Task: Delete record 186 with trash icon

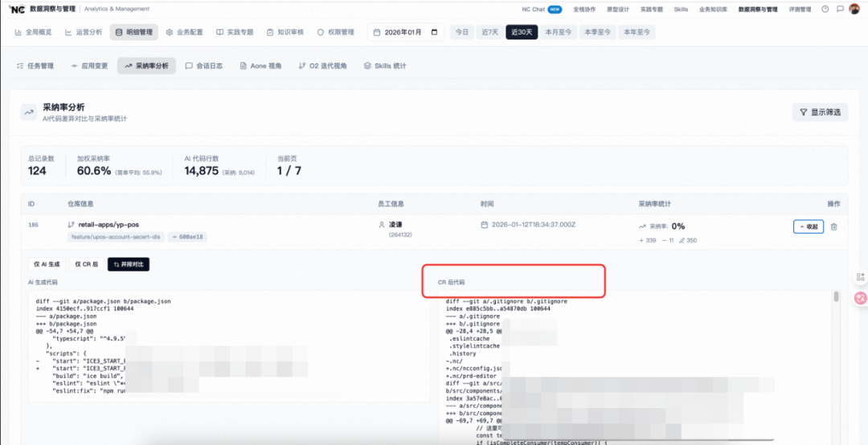Action: pyautogui.click(x=834, y=227)
